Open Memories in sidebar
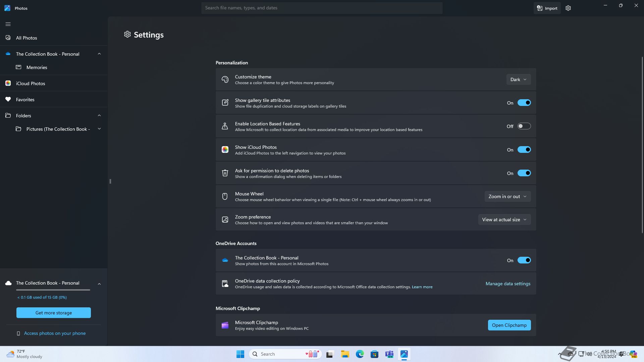The height and width of the screenshot is (362, 644). point(54,67)
